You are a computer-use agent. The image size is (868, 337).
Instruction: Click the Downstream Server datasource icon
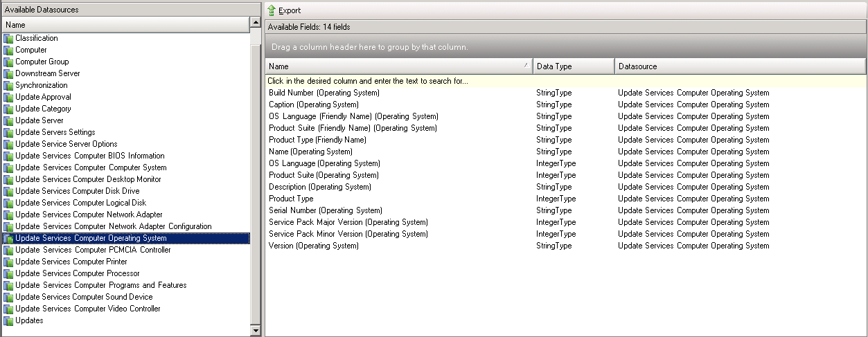(x=8, y=74)
